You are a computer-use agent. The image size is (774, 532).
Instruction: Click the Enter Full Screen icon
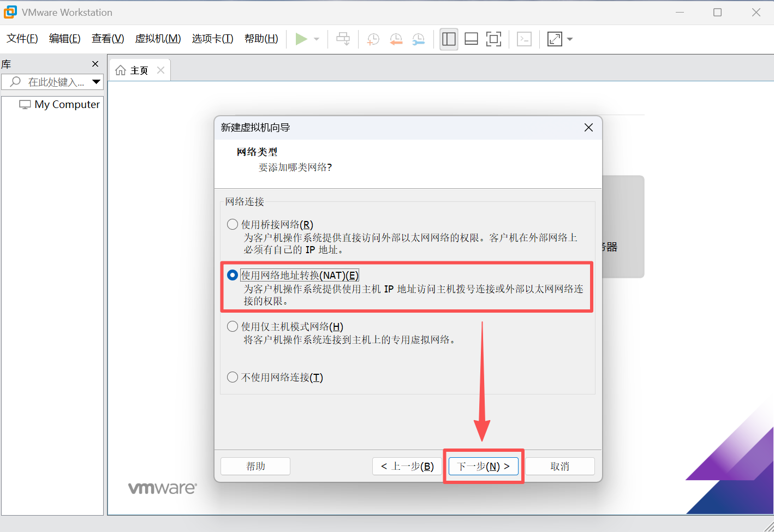(494, 39)
